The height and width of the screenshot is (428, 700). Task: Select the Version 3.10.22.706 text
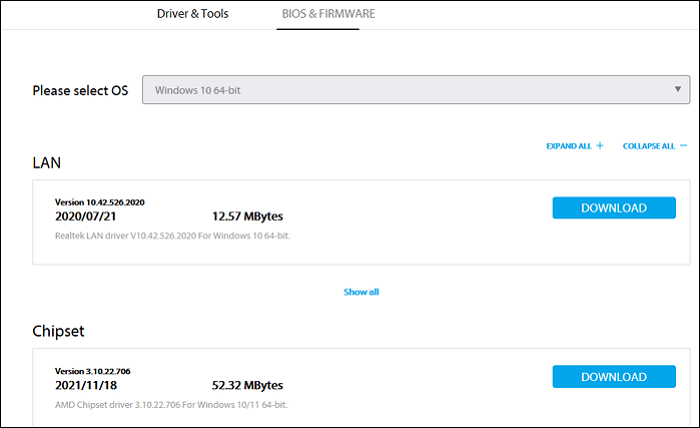click(x=93, y=371)
